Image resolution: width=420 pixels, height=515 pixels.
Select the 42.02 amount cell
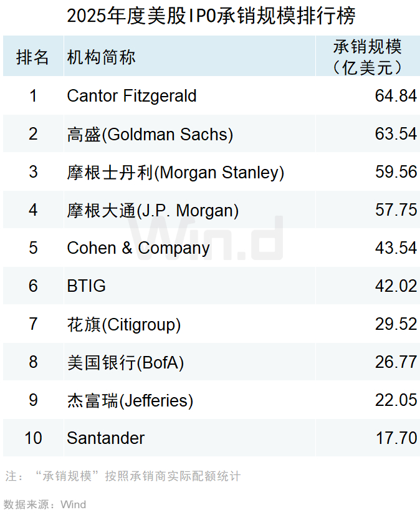pyautogui.click(x=396, y=286)
